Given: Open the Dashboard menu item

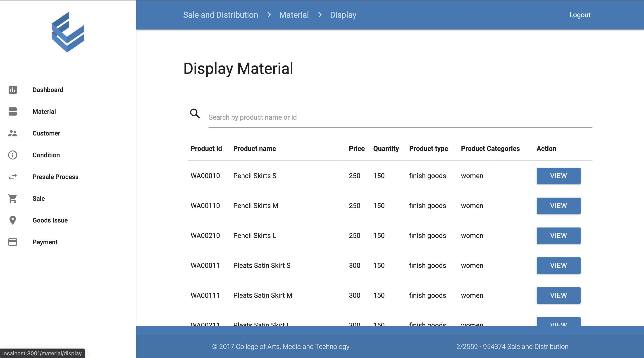Looking at the screenshot, I should click(x=48, y=90).
